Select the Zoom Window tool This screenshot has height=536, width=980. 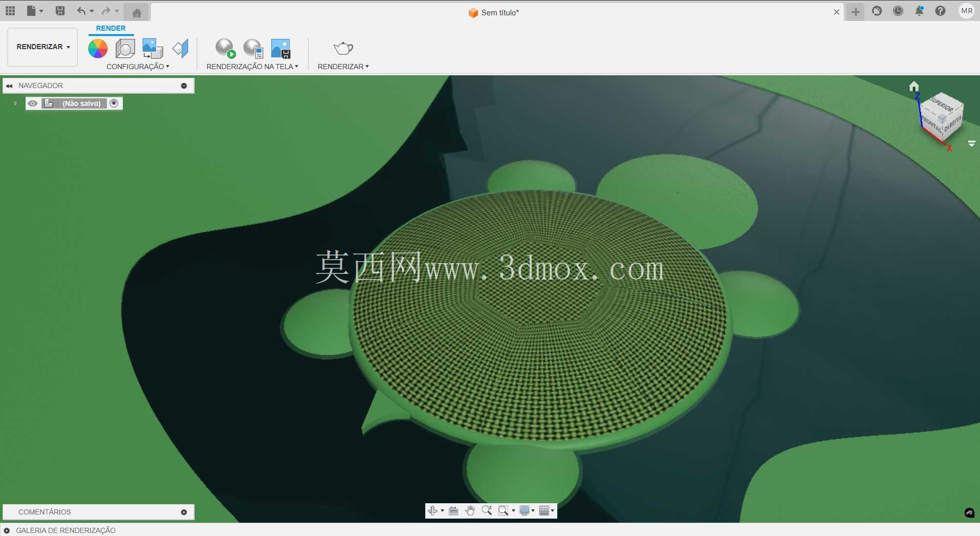[503, 510]
